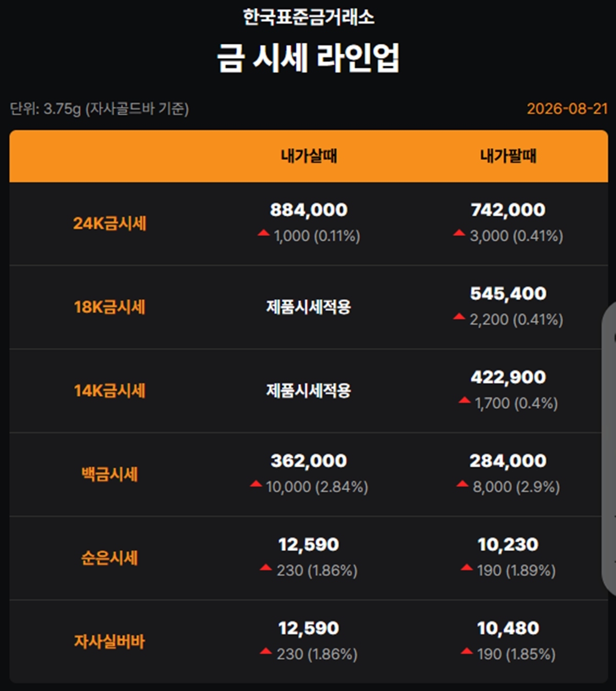Click the red up arrow beside 3,000 (0.41%)
This screenshot has width=616, height=691.
point(459,233)
